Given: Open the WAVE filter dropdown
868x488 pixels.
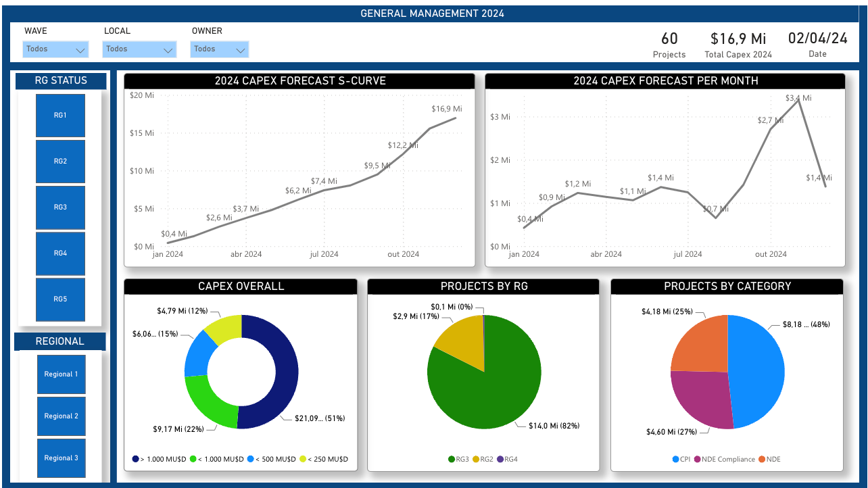Looking at the screenshot, I should (x=55, y=49).
